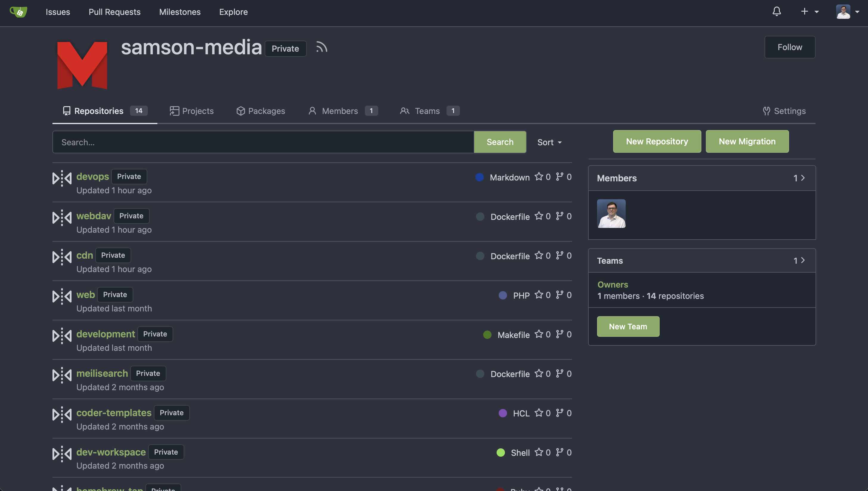Switch to the Members tab

coord(343,111)
